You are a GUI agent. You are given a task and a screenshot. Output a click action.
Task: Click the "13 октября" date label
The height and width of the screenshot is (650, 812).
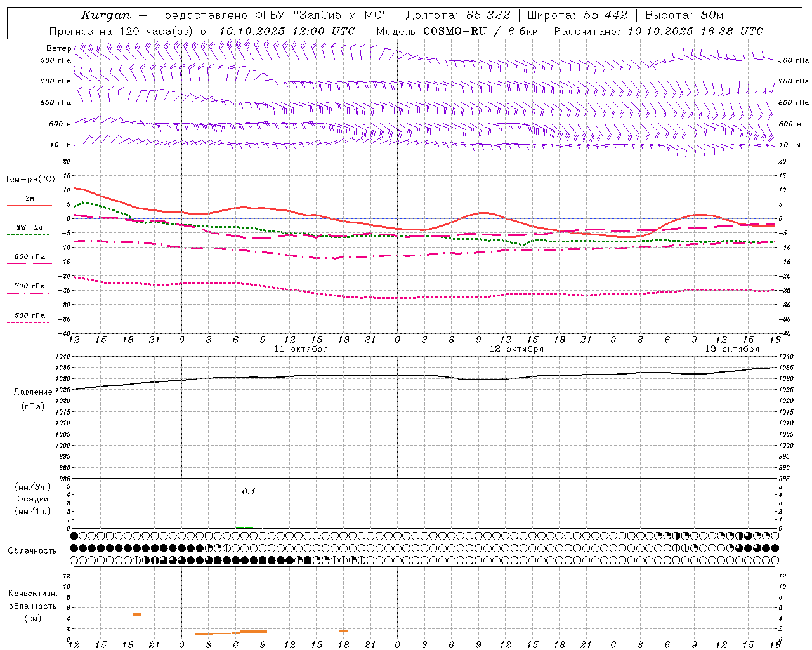(x=732, y=349)
